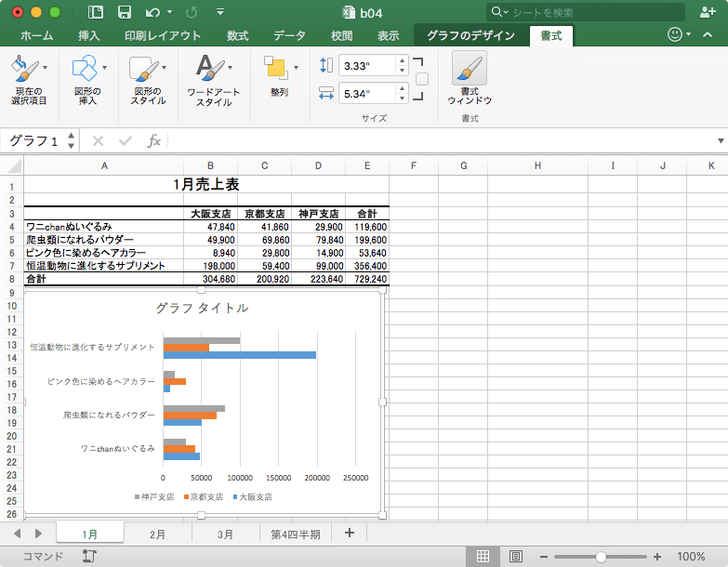
Task: Switch to the 印刷レイアウト tab
Action: [x=163, y=35]
